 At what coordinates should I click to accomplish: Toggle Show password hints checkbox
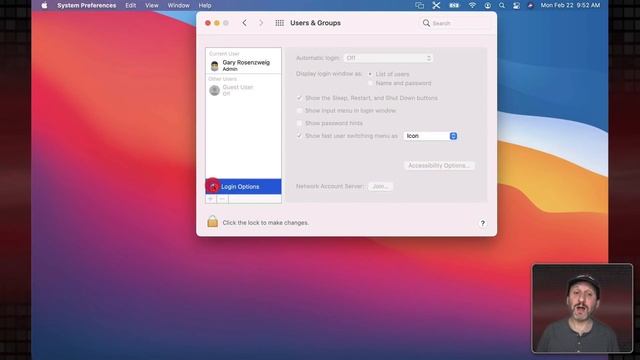299,123
